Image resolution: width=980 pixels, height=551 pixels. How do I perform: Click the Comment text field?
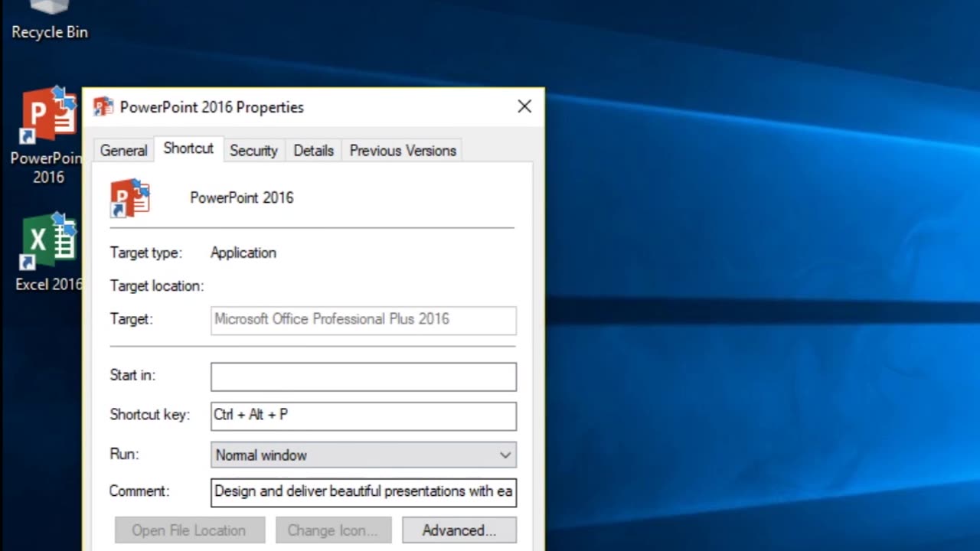(364, 492)
